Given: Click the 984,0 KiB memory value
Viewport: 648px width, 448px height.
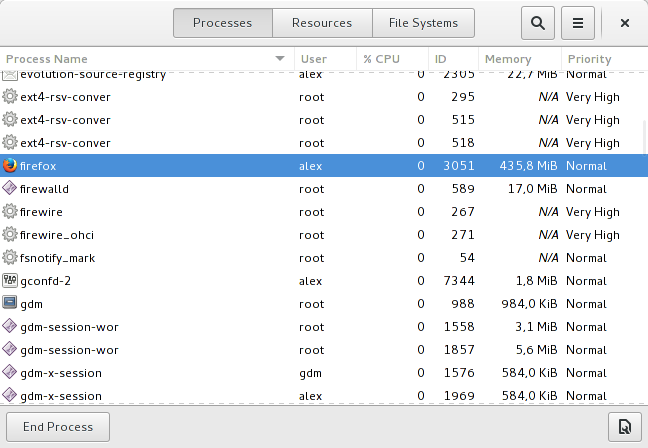Looking at the screenshot, I should click(529, 304).
